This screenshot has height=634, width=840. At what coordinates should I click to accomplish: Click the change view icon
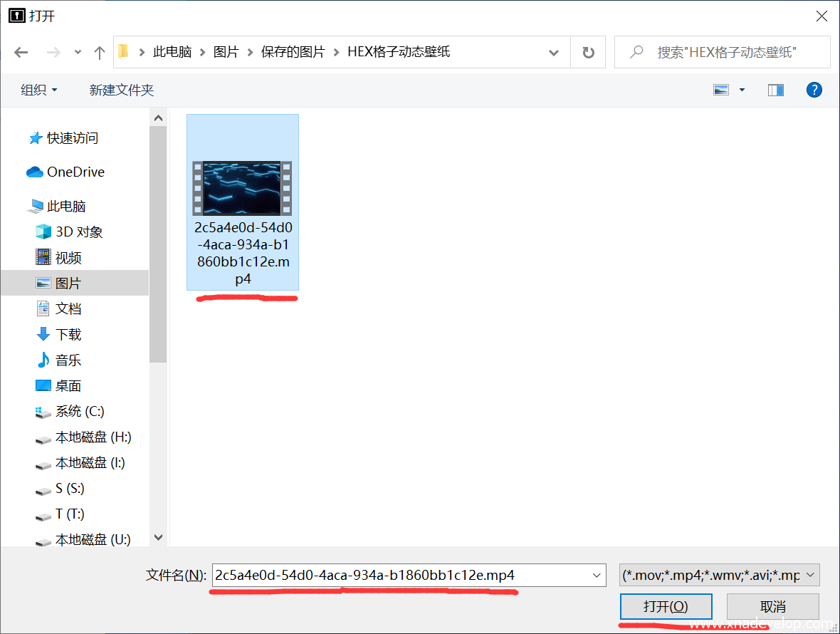click(x=722, y=90)
